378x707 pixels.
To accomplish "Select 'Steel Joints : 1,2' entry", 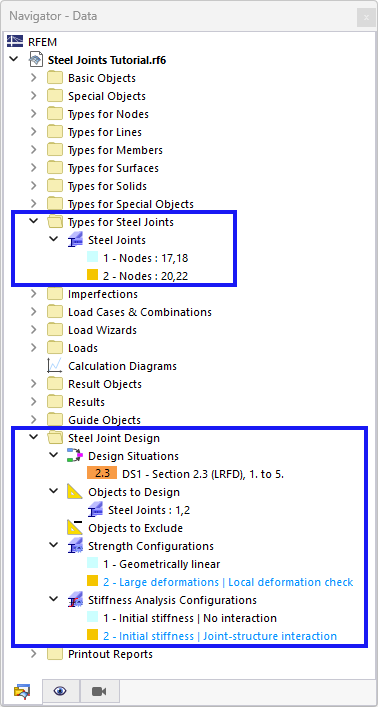I will pyautogui.click(x=149, y=510).
